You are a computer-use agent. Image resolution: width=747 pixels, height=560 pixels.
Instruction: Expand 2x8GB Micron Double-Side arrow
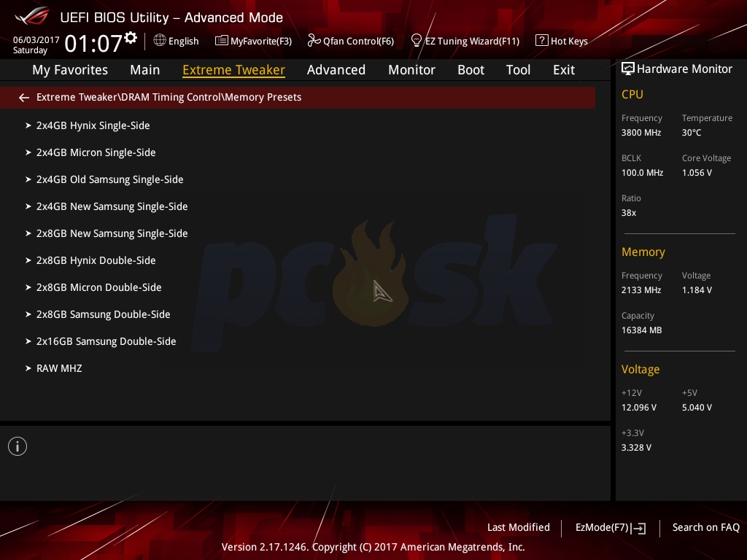[x=28, y=287]
